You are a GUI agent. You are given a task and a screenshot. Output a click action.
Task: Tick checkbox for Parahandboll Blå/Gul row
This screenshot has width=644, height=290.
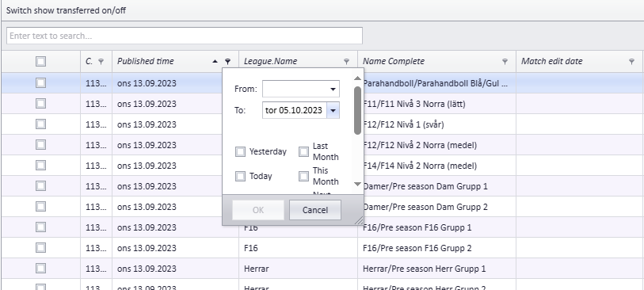click(x=40, y=83)
